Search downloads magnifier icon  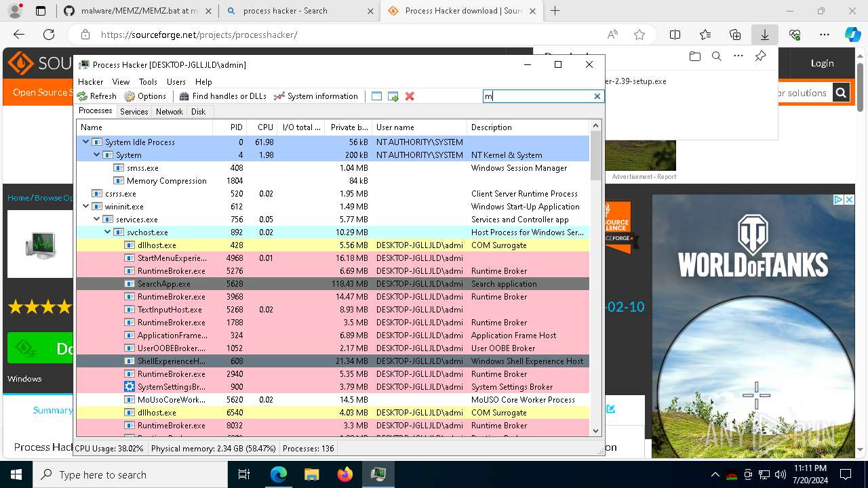(x=717, y=56)
